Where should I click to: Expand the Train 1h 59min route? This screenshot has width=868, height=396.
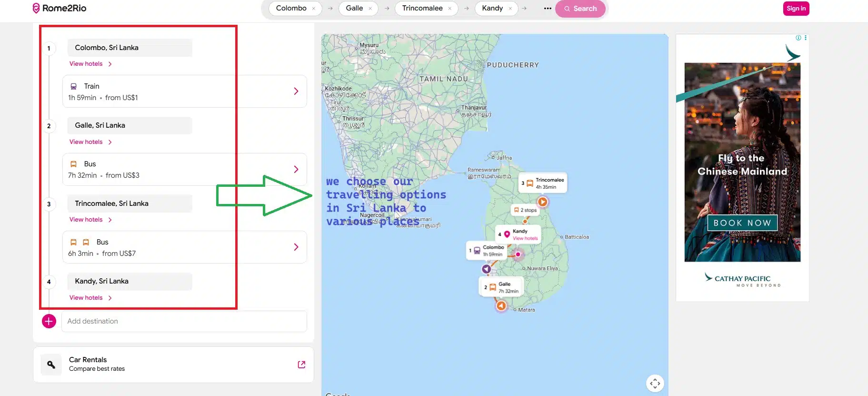[x=184, y=91]
